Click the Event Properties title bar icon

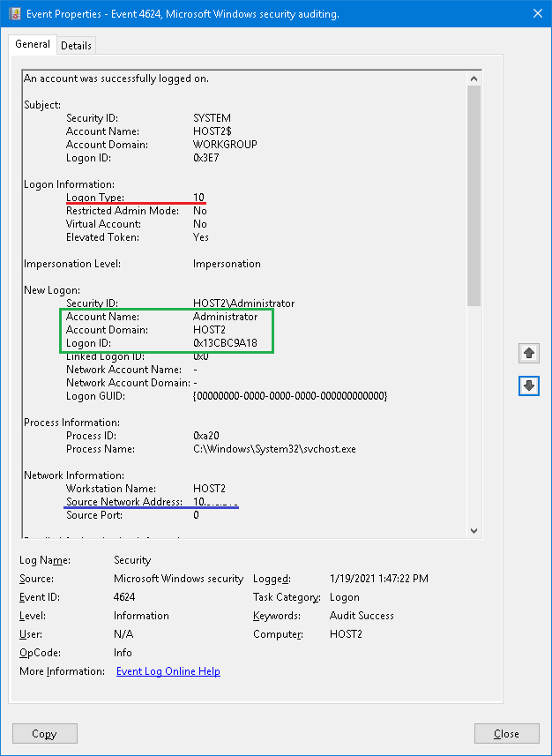pyautogui.click(x=14, y=14)
